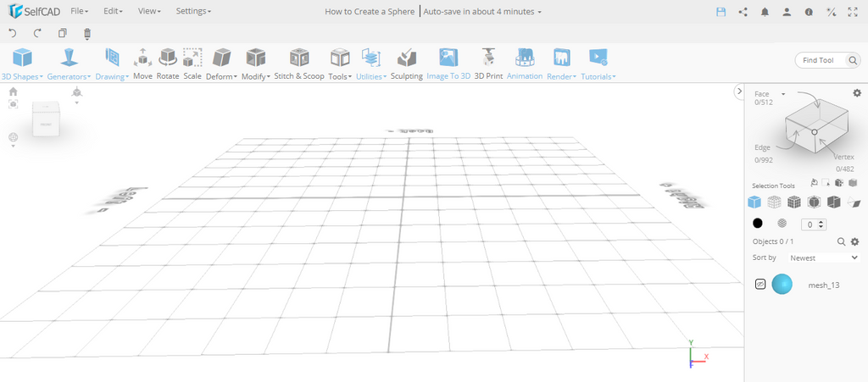Launch Image To 3D tool
Screen dimensions: 868x382
click(x=448, y=64)
